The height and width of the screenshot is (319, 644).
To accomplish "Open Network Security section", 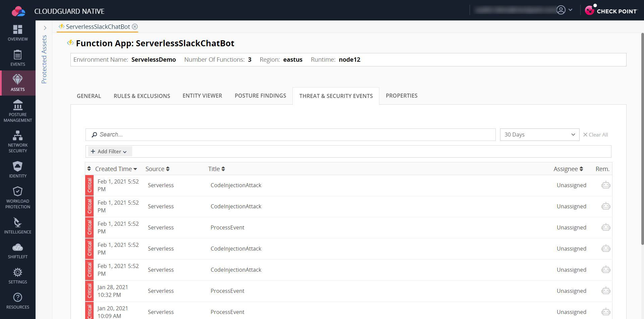I will pyautogui.click(x=17, y=142).
